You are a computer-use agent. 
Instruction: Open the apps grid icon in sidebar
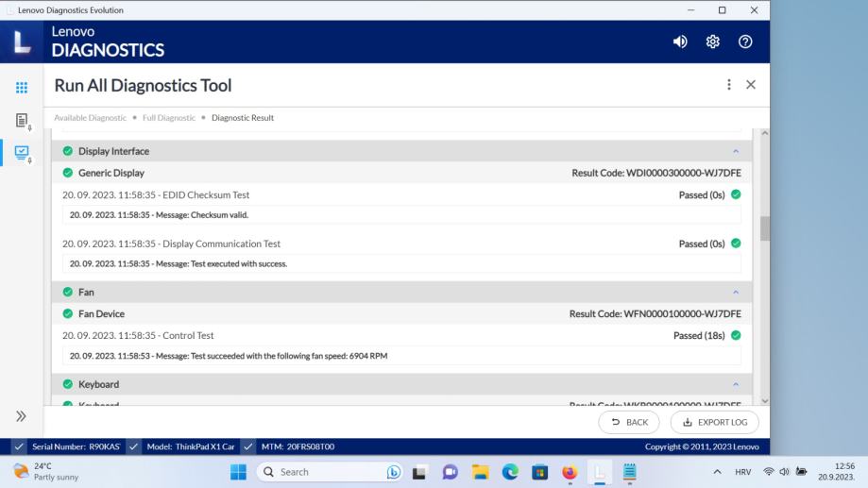[x=21, y=87]
